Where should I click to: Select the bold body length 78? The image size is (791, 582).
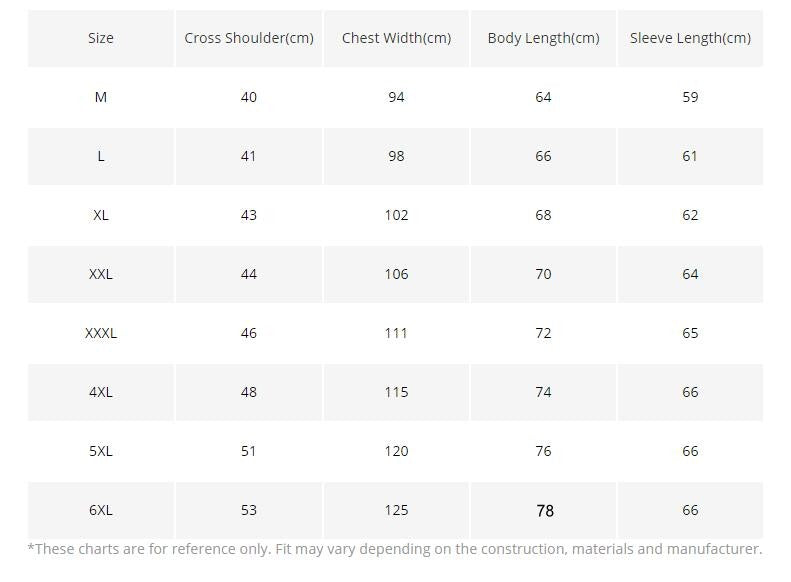pos(544,511)
